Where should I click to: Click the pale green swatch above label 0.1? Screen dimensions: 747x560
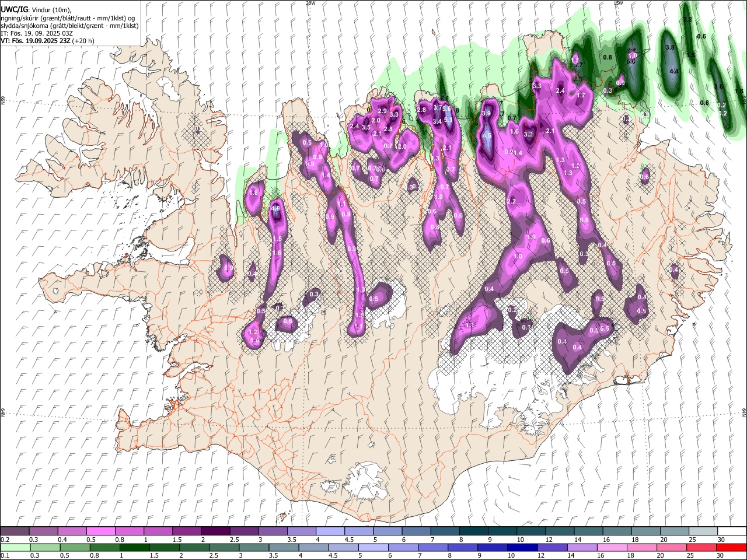[15, 548]
